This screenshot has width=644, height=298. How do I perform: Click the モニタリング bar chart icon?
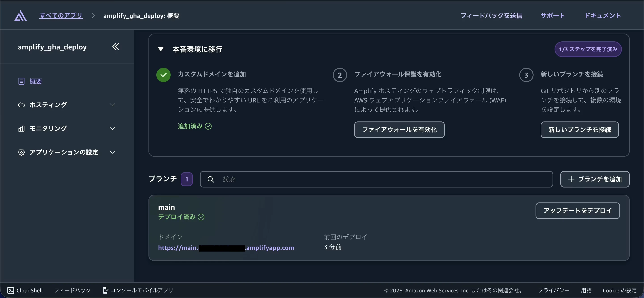tap(21, 129)
